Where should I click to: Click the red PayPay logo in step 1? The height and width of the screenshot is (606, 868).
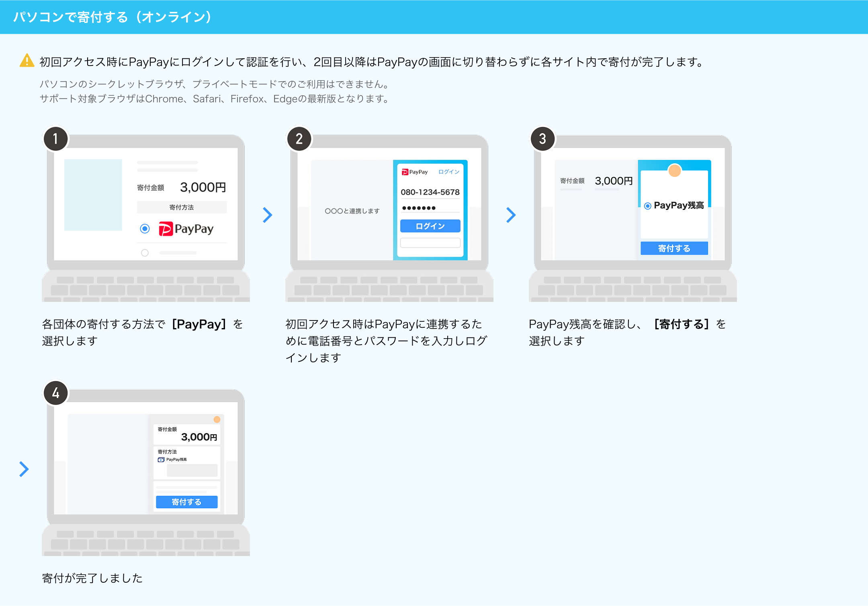[166, 229]
